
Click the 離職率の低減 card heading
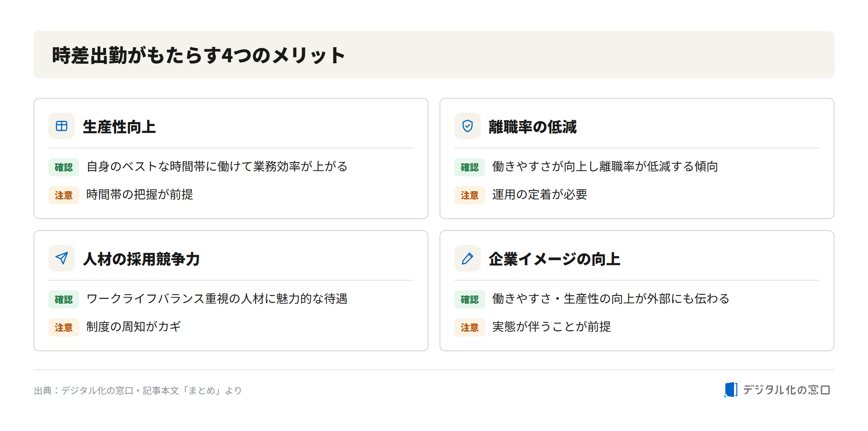[533, 127]
